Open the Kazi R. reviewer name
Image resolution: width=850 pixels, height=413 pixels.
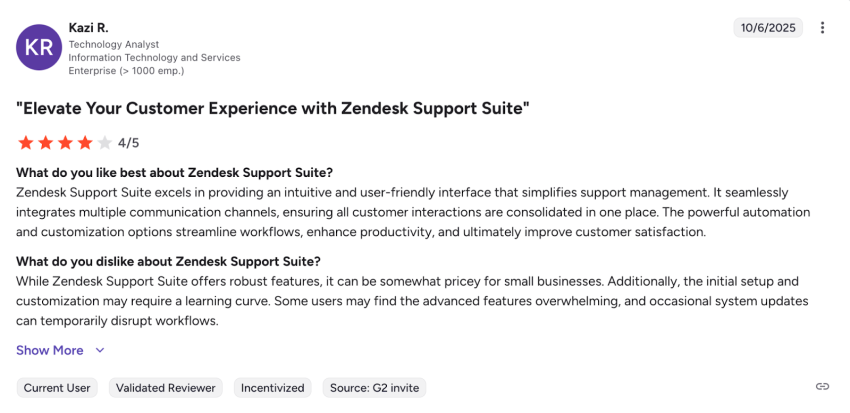(x=91, y=26)
